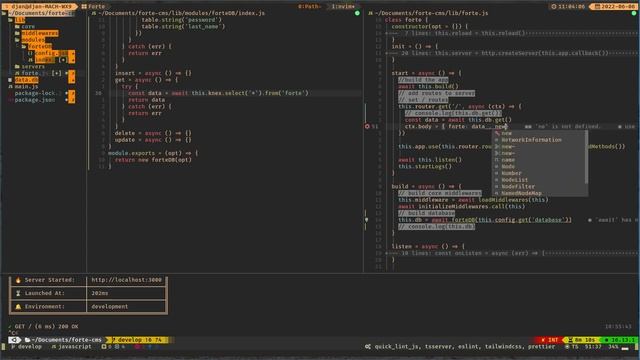Image resolution: width=640 pixels, height=360 pixels.
Task: Pick 'NodeFilter' from completion menu
Action: pyautogui.click(x=539, y=187)
